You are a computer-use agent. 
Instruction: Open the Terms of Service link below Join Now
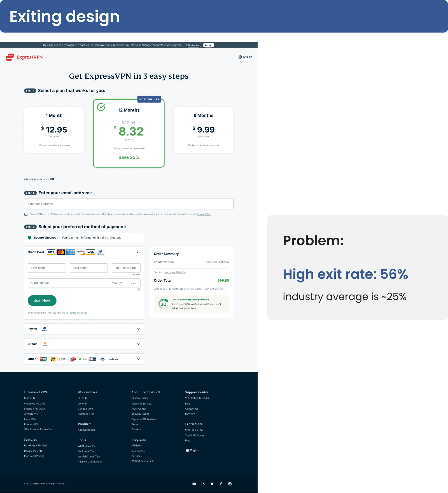[x=78, y=313]
